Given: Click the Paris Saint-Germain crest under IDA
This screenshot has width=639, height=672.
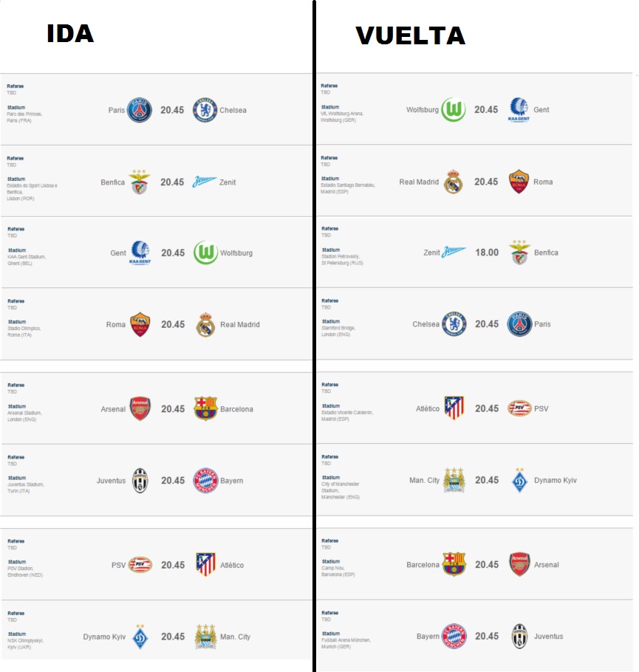Looking at the screenshot, I should coord(140,110).
